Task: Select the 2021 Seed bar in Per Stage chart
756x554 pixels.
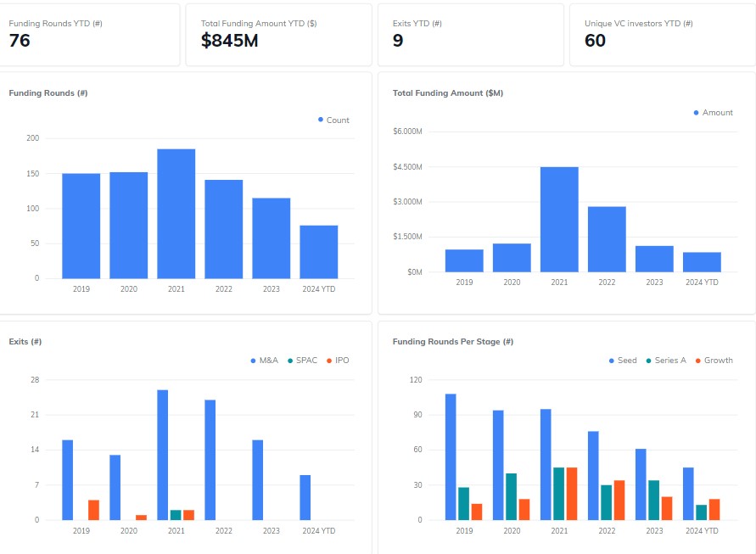Action: pos(546,465)
